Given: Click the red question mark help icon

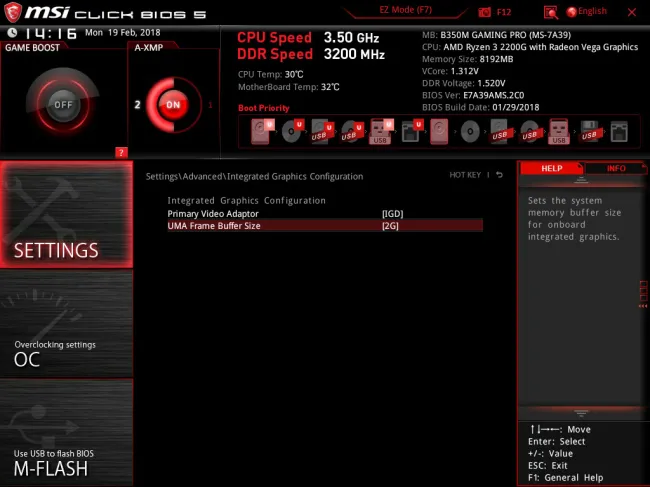Looking at the screenshot, I should [x=121, y=152].
